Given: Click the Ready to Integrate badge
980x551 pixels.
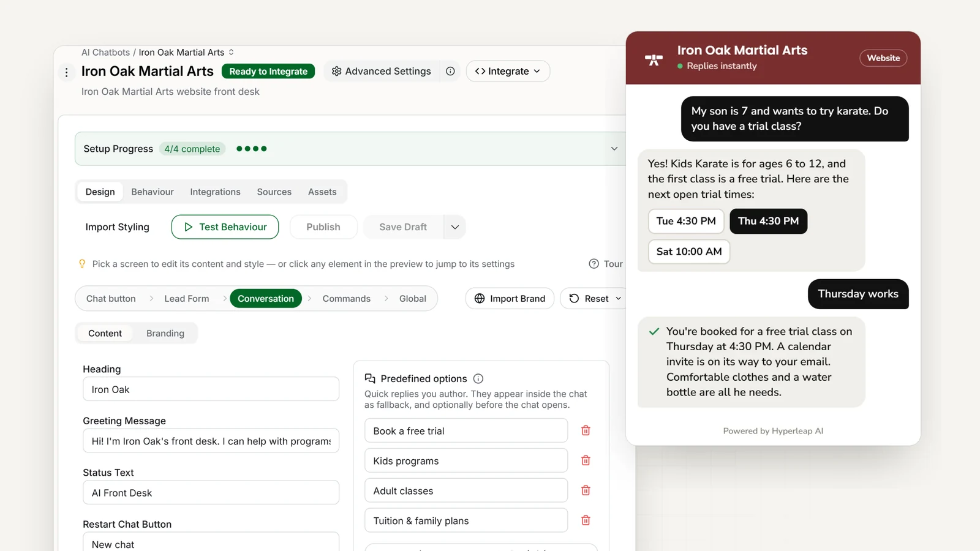Looking at the screenshot, I should (x=268, y=71).
